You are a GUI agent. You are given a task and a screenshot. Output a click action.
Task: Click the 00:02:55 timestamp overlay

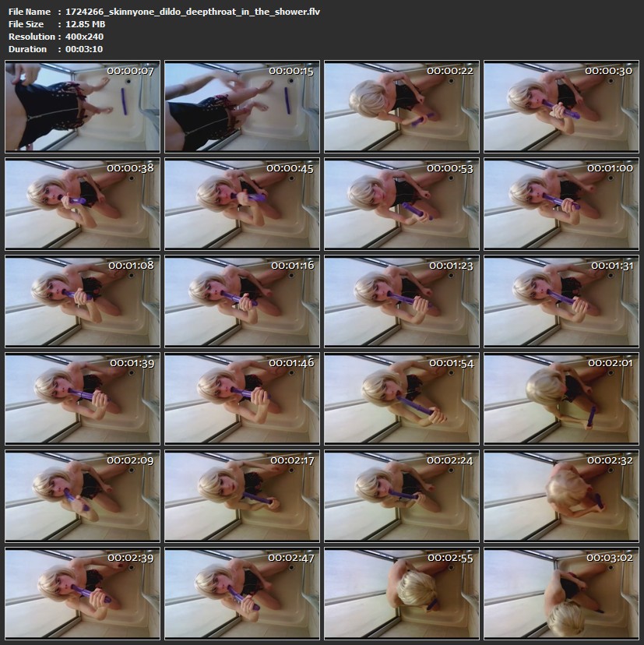(x=449, y=558)
